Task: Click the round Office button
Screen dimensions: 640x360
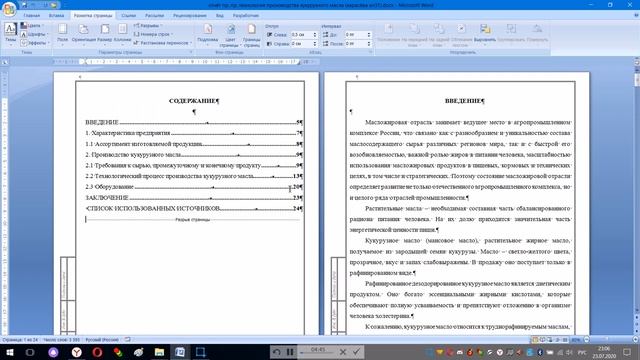Action: 9,9
